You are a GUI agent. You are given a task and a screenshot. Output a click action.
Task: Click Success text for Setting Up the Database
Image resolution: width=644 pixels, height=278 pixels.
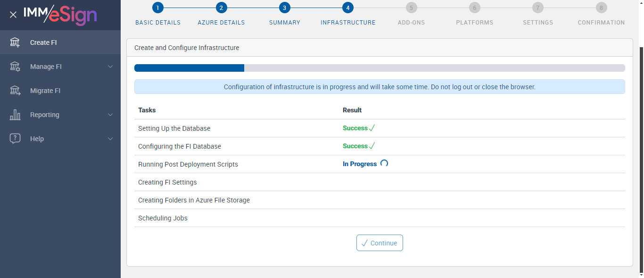[x=355, y=128]
